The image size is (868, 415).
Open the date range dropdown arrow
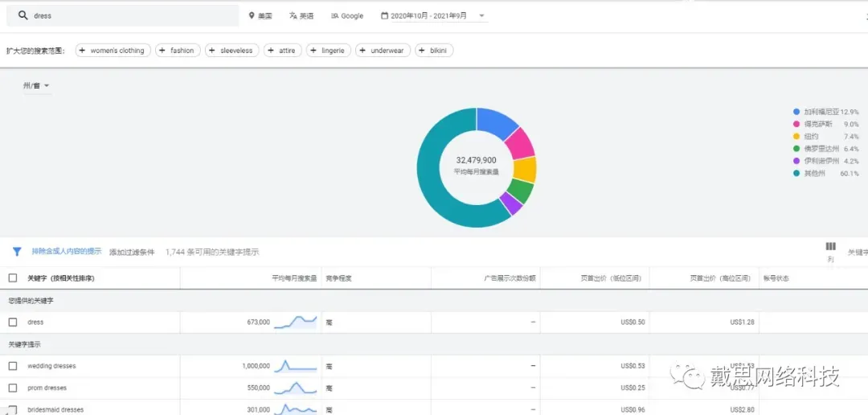pos(481,15)
